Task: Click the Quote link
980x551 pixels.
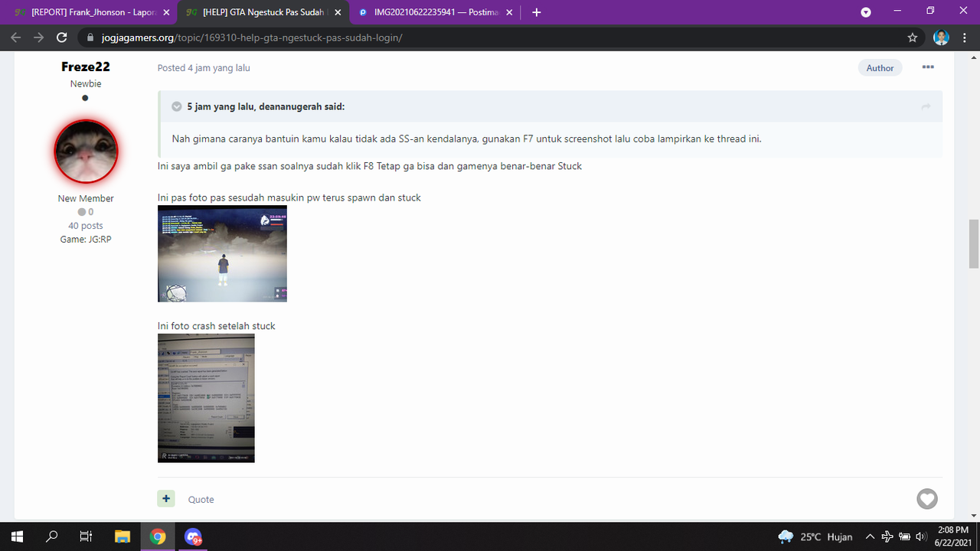Action: pyautogui.click(x=201, y=499)
